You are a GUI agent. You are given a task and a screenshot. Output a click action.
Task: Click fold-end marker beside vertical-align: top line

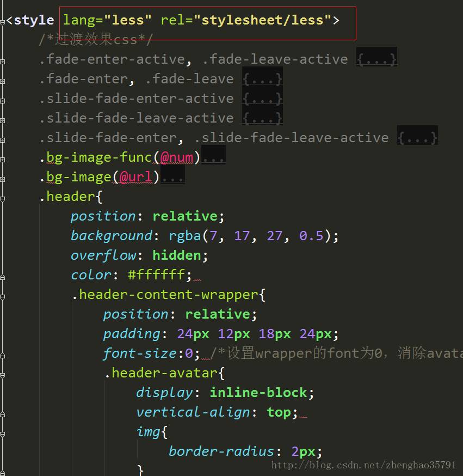point(2,414)
